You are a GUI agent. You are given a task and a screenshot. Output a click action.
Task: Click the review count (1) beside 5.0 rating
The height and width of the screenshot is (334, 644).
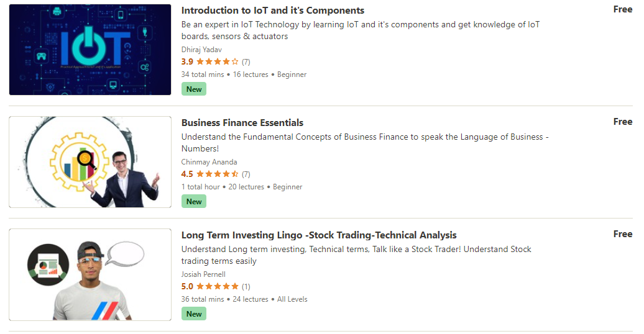(246, 286)
